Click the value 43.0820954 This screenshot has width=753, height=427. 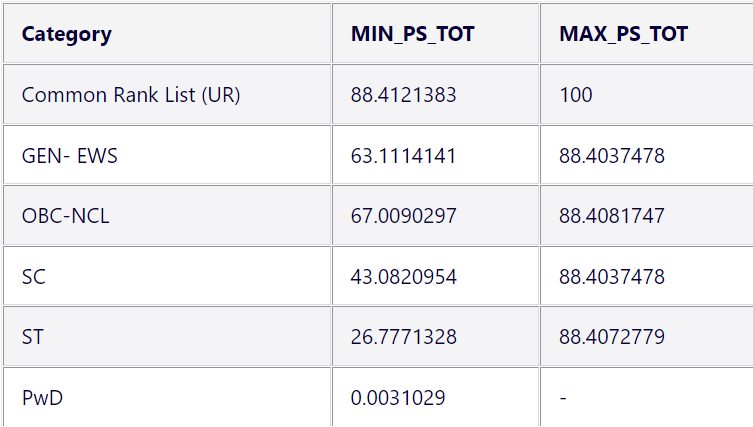click(403, 277)
